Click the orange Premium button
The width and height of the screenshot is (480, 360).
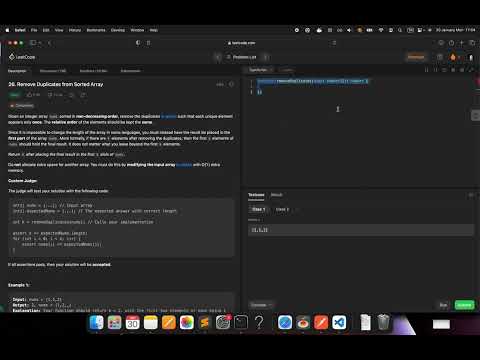tap(416, 57)
